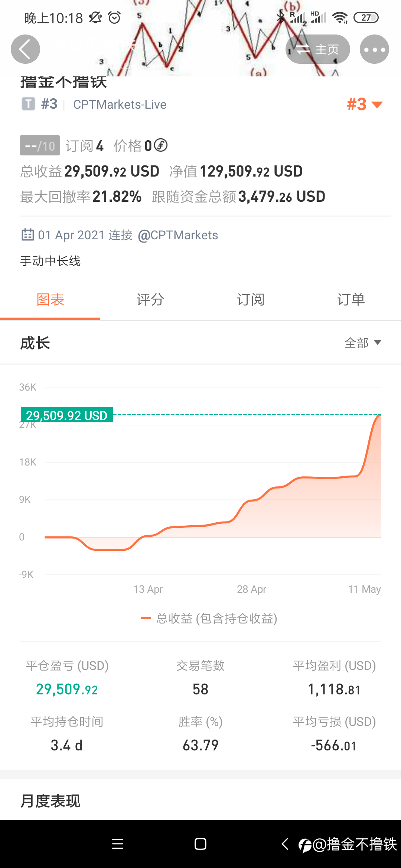The height and width of the screenshot is (868, 401).
Task: Click the calendar icon beside 01 Apr 2021
Action: tap(28, 235)
